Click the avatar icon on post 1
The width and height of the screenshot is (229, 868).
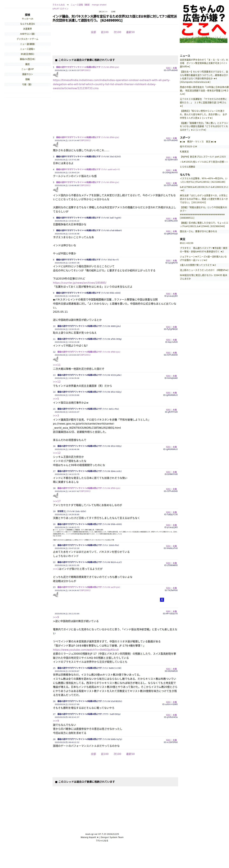(x=56, y=75)
